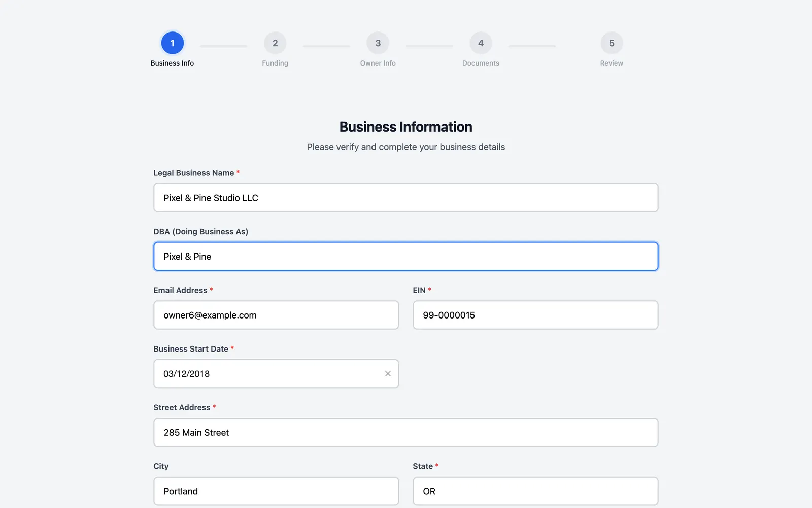Open the State field showing OR
The width and height of the screenshot is (812, 508).
[x=535, y=491]
